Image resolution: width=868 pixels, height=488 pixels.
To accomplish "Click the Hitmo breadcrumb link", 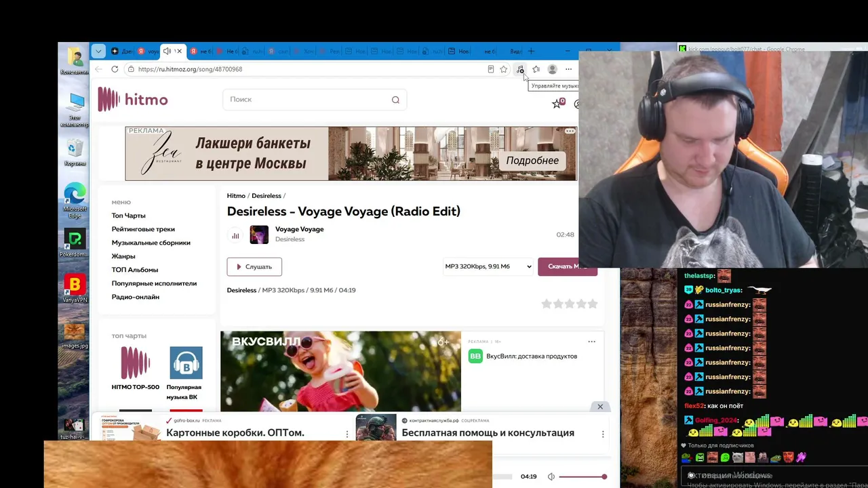I will [x=236, y=196].
